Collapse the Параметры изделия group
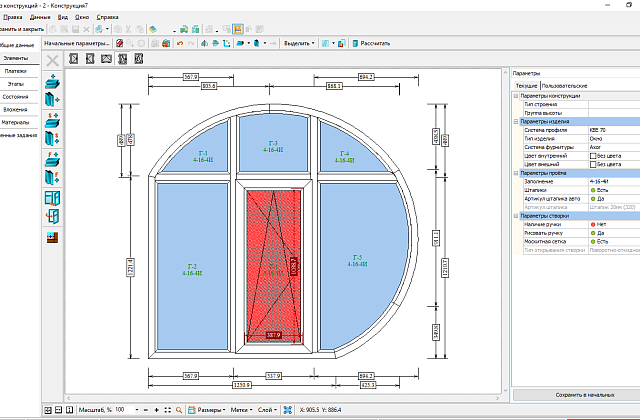The image size is (640, 420). point(516,122)
